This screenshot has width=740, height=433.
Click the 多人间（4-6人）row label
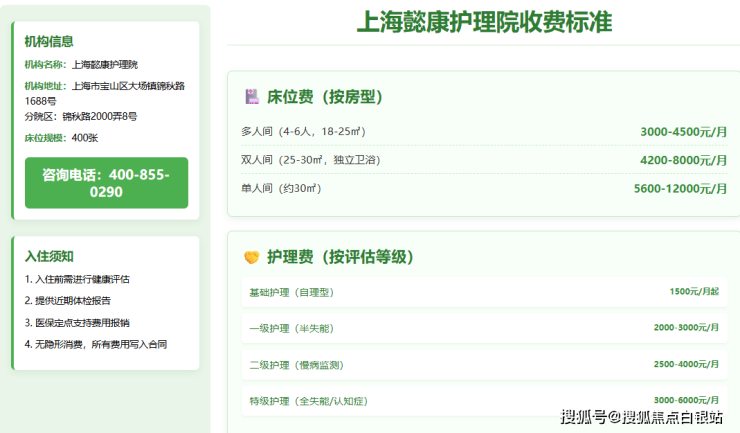[303, 131]
